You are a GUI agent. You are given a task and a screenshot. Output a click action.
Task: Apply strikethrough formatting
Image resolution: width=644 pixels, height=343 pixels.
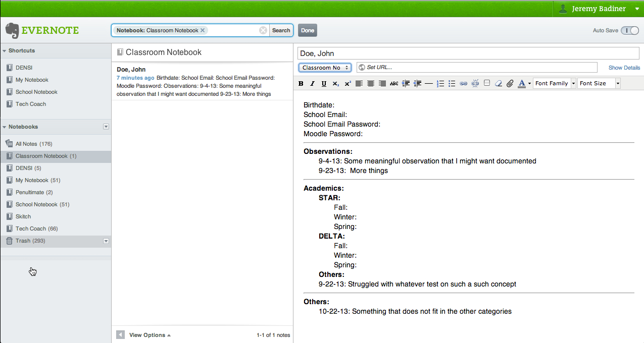point(394,84)
